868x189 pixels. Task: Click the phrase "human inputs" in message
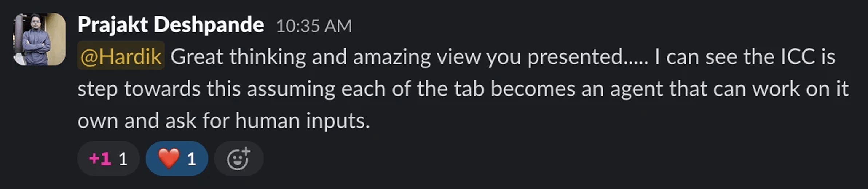(x=302, y=121)
